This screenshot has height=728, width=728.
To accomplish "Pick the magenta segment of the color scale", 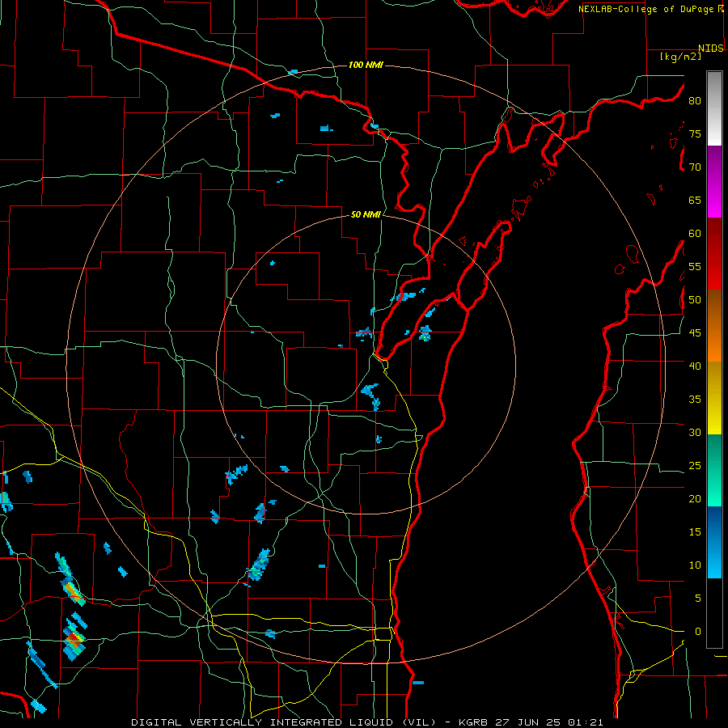I will coord(714,182).
